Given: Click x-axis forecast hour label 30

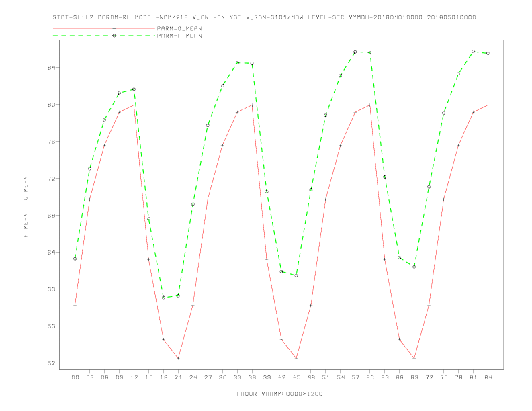Looking at the screenshot, I should pos(222,377).
